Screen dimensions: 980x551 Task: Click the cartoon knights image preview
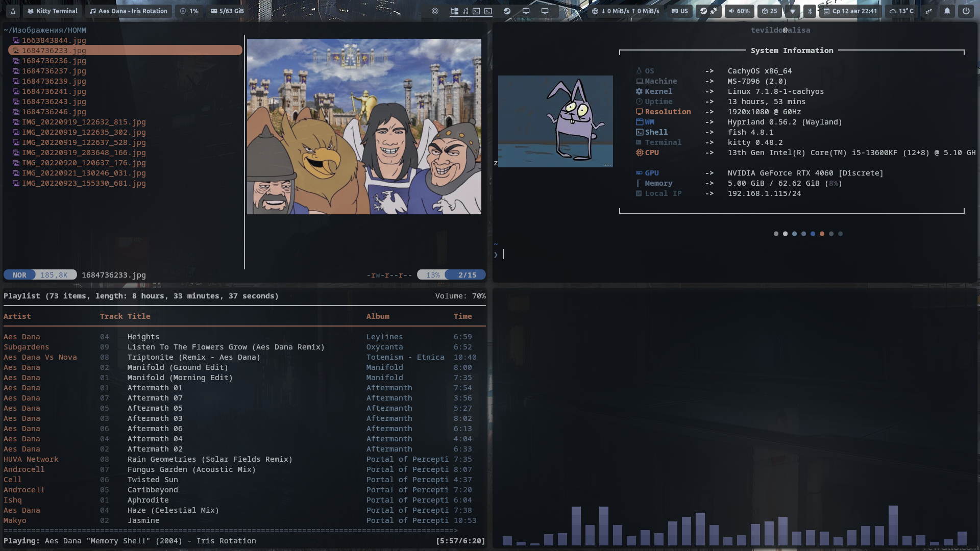pos(364,127)
